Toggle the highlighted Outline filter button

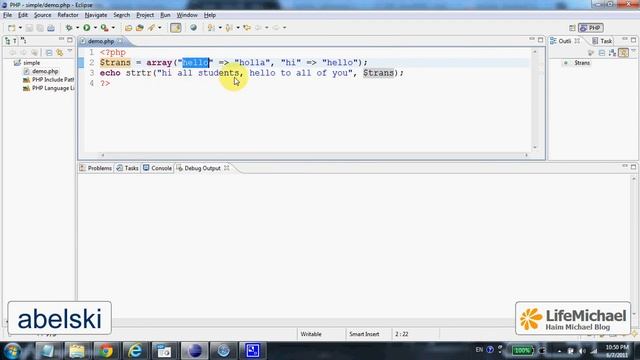623,53
